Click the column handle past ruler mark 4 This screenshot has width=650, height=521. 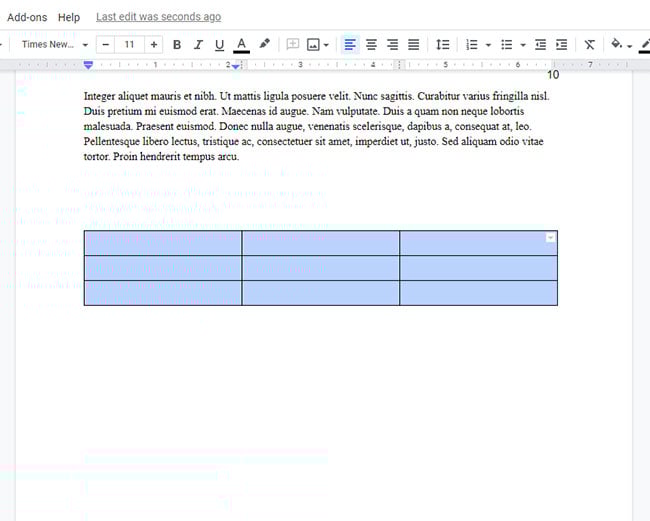click(x=400, y=65)
